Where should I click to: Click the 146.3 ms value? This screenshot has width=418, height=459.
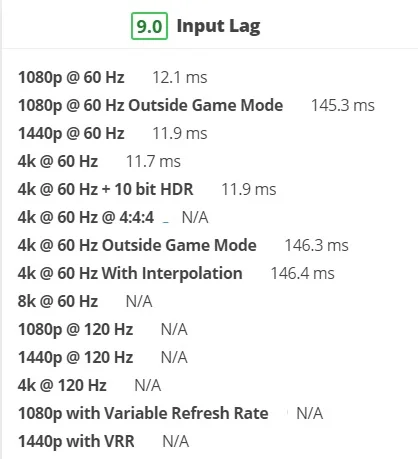click(x=317, y=245)
